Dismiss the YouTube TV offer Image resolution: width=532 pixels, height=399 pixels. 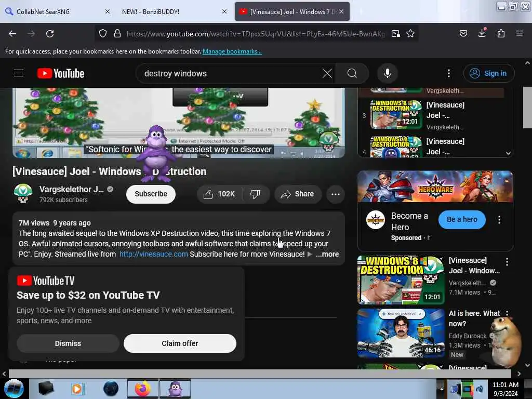click(68, 343)
